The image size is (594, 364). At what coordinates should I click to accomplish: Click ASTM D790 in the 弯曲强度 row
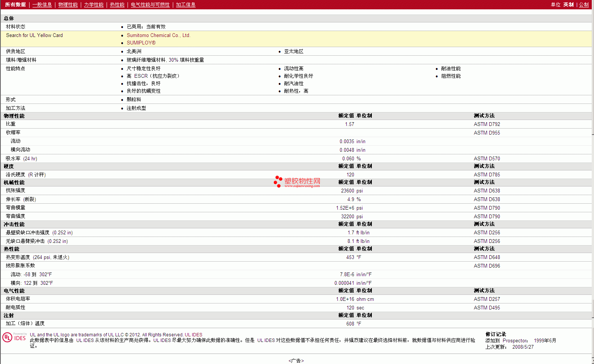(x=487, y=216)
